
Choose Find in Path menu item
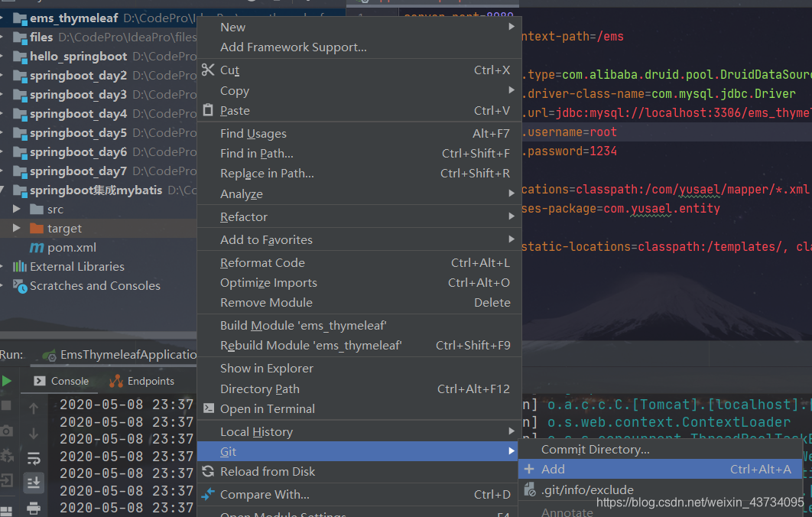[359, 153]
